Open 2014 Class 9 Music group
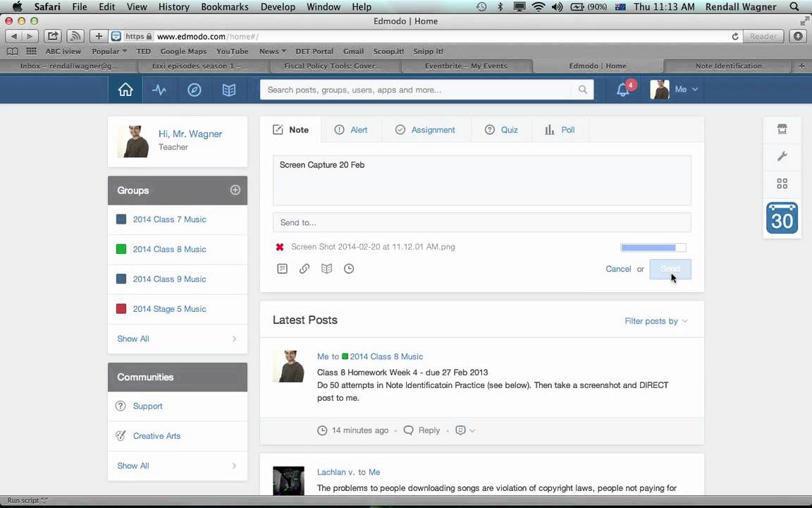The height and width of the screenshot is (508, 812). pos(169,279)
